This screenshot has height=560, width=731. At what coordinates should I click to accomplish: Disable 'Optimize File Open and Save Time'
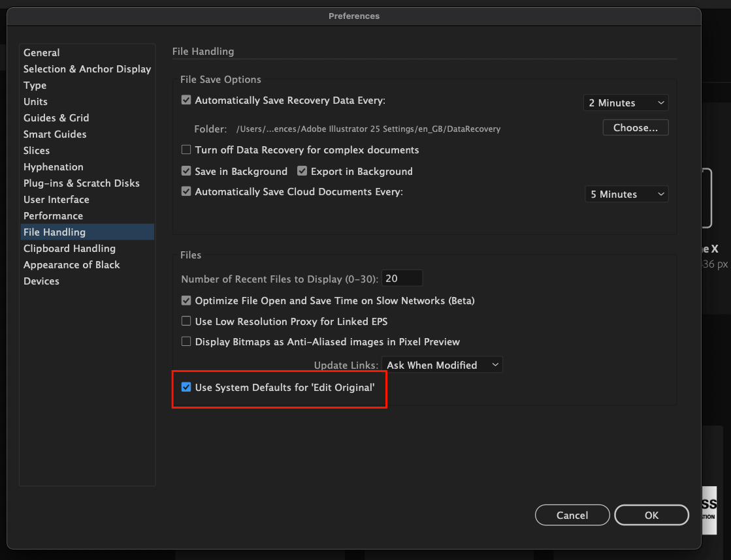[186, 301]
